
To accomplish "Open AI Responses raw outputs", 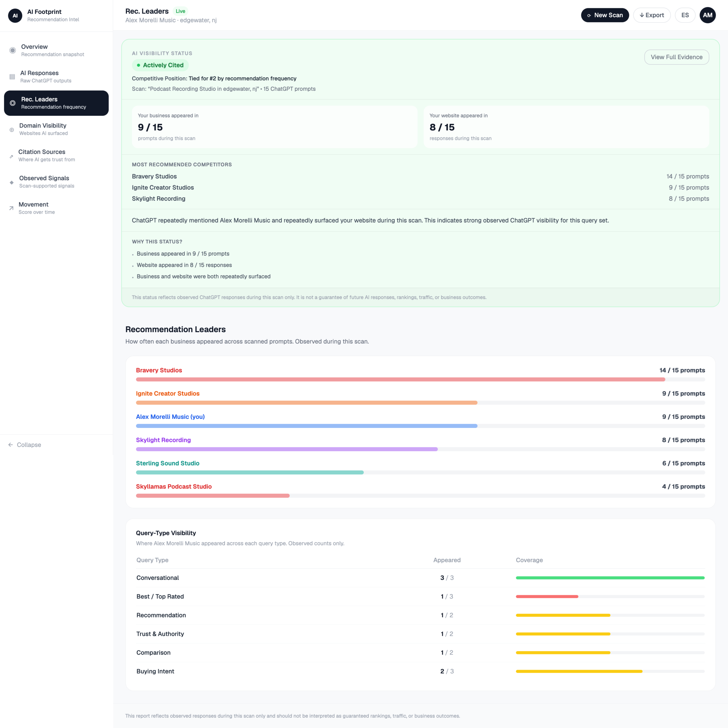I will 56,76.
